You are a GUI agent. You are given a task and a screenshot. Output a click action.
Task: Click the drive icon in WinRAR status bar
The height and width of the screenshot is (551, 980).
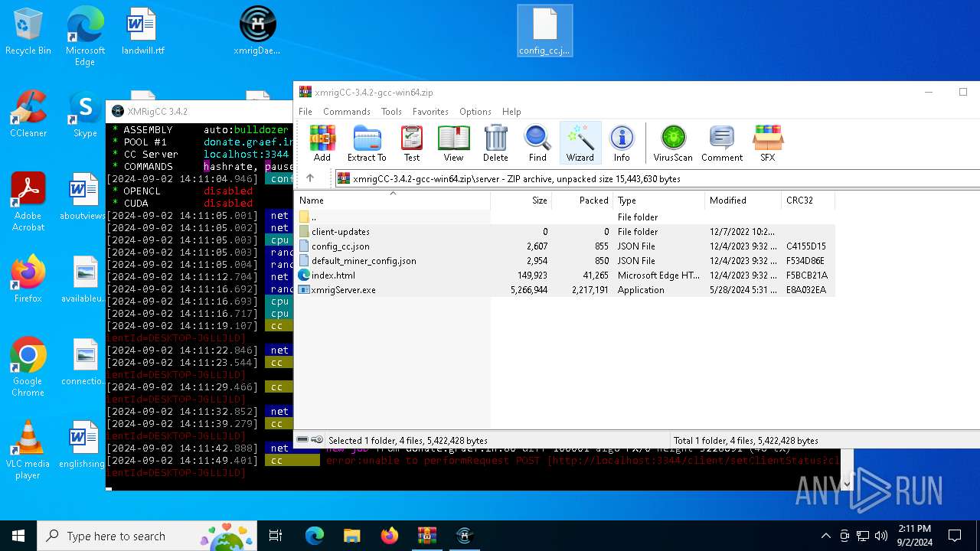tap(302, 440)
